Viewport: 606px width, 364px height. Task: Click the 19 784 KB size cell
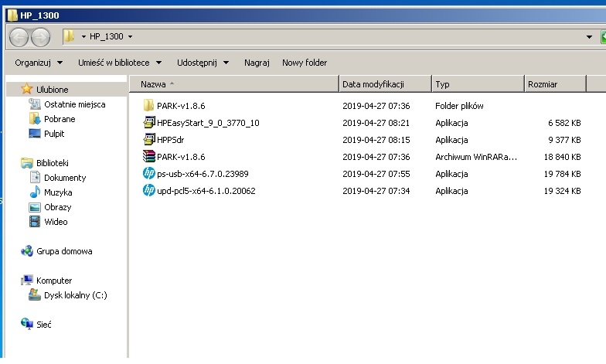click(x=563, y=174)
